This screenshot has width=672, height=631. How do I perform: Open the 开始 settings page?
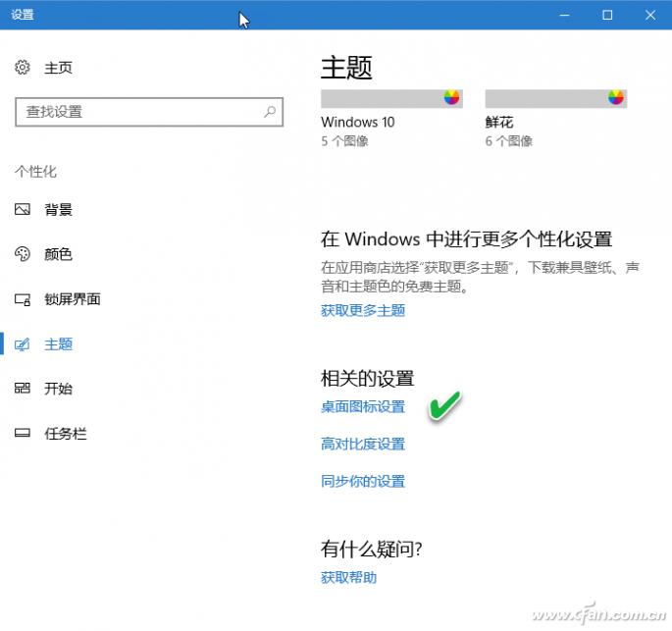point(58,389)
